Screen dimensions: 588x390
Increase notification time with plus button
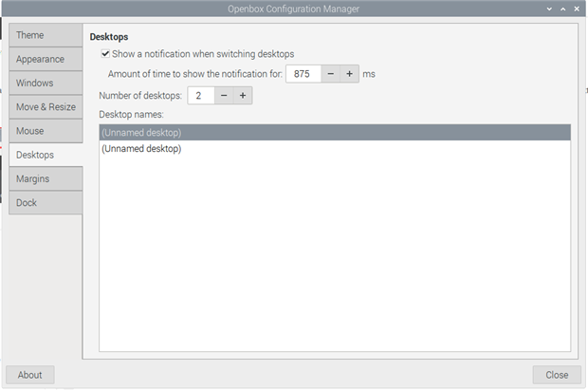point(350,74)
